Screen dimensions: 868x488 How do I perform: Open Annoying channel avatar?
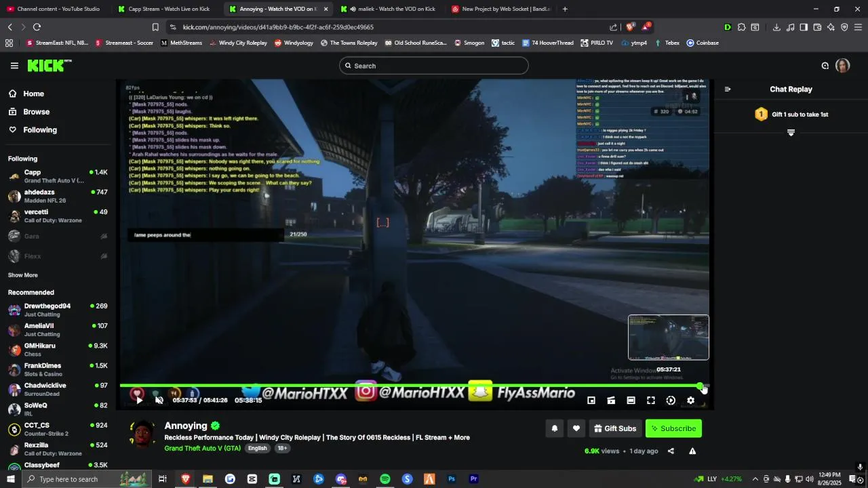pyautogui.click(x=144, y=434)
